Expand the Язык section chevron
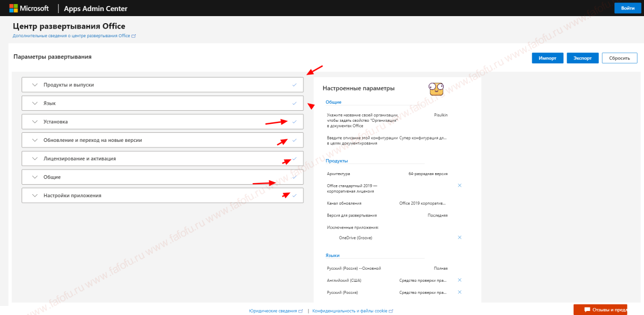The width and height of the screenshot is (644, 315). pyautogui.click(x=35, y=103)
